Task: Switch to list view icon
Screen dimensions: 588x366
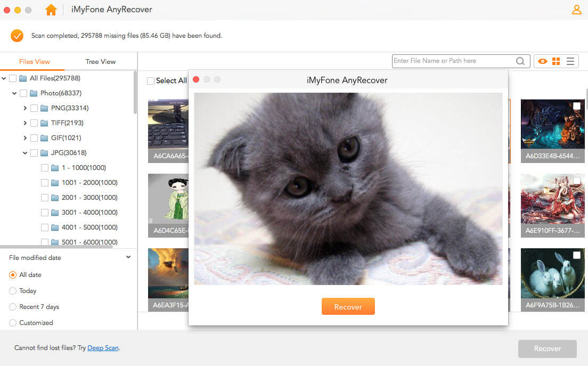Action: (x=570, y=61)
